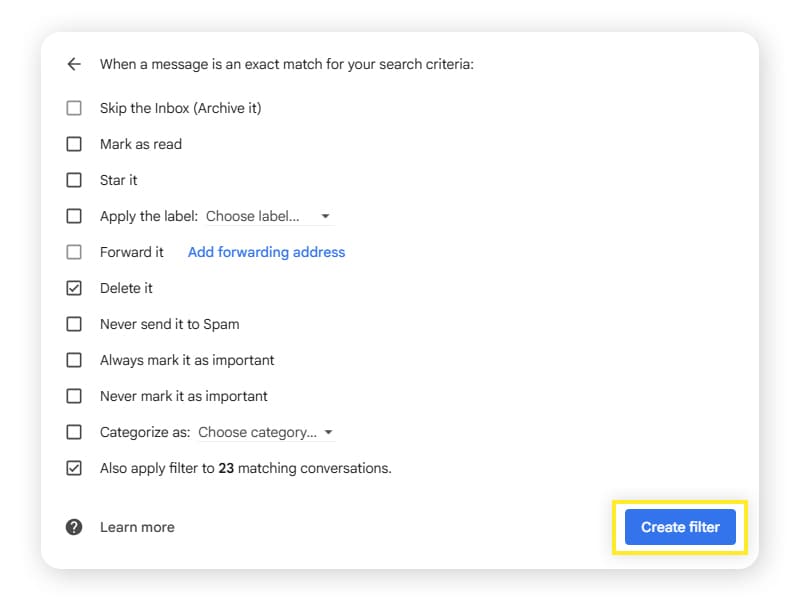This screenshot has height=600, width=800.
Task: Click the Skip the Inbox (Archive it) label
Action: 181,108
